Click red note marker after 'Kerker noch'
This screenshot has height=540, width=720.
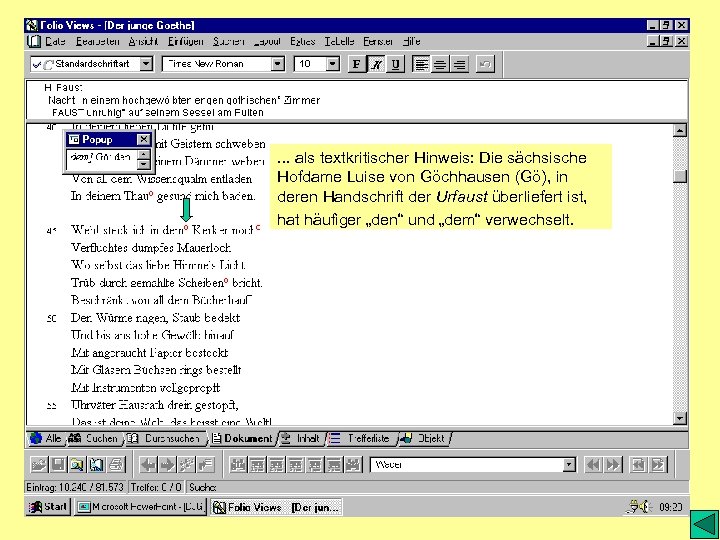click(x=258, y=227)
